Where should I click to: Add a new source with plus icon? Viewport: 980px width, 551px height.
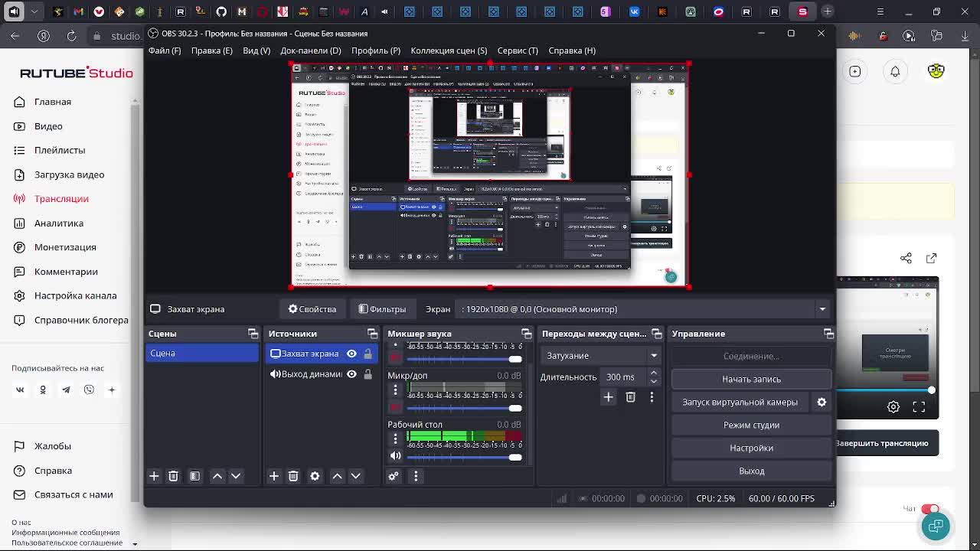pyautogui.click(x=273, y=476)
